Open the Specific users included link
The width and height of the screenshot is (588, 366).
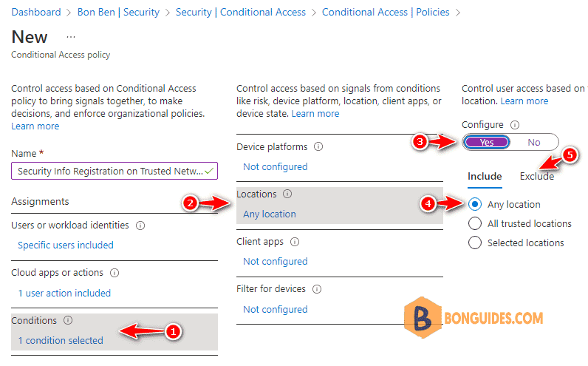point(66,245)
